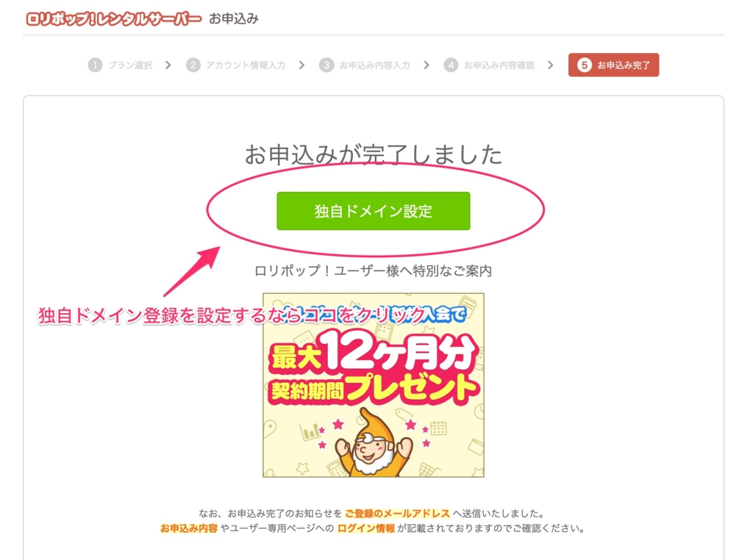753x560 pixels.
Task: Click the chevron after プラン選択
Action: click(x=168, y=65)
